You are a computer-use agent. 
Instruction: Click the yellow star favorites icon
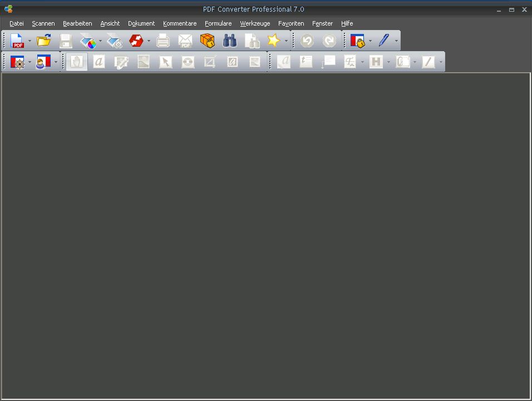[x=273, y=41]
